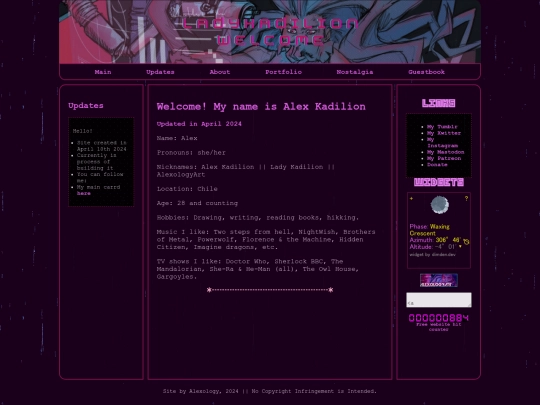Image resolution: width=540 pixels, height=405 pixels.
Task: Click the plus icon on moon widget
Action: coord(411,198)
